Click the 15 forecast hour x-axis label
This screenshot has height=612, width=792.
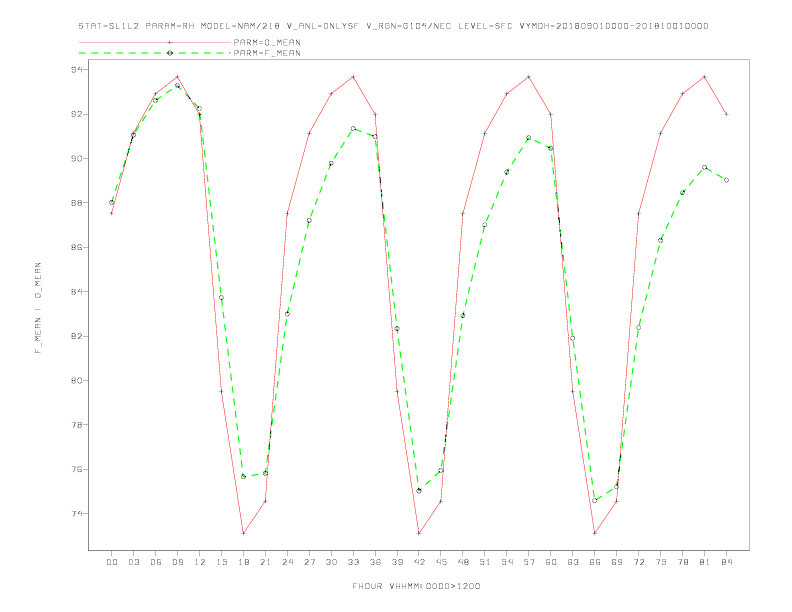click(221, 562)
